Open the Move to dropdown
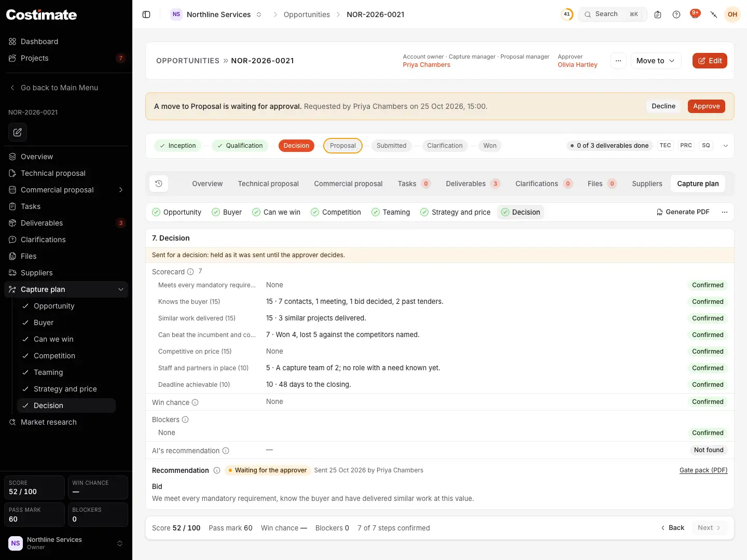Viewport: 747px width, 560px height. 656,61
